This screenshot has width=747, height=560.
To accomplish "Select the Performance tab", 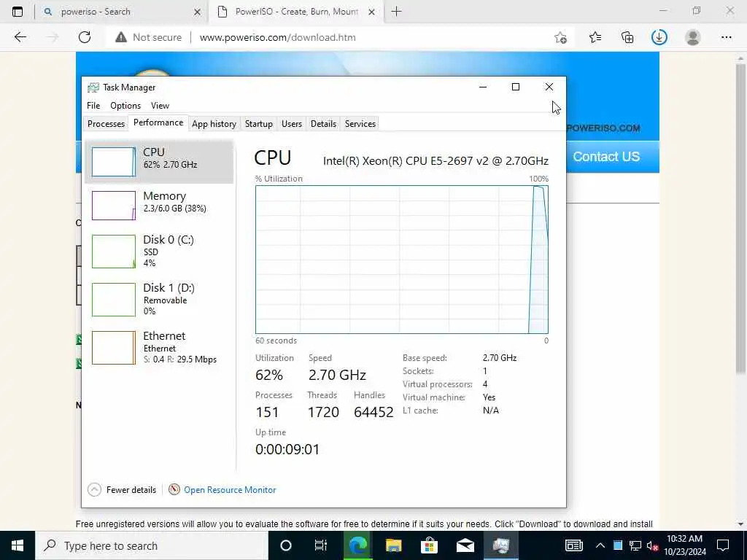I will tap(158, 122).
